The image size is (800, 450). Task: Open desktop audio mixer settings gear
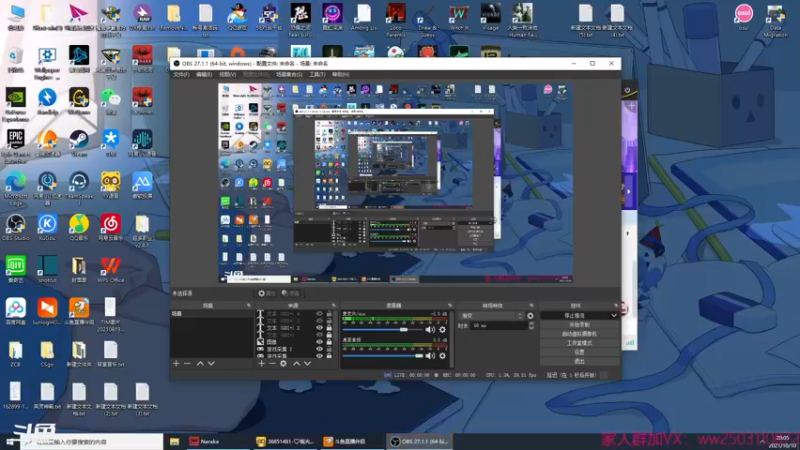point(442,356)
